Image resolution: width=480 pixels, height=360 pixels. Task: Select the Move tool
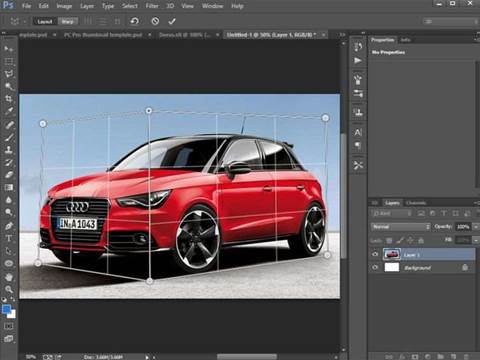click(8, 49)
